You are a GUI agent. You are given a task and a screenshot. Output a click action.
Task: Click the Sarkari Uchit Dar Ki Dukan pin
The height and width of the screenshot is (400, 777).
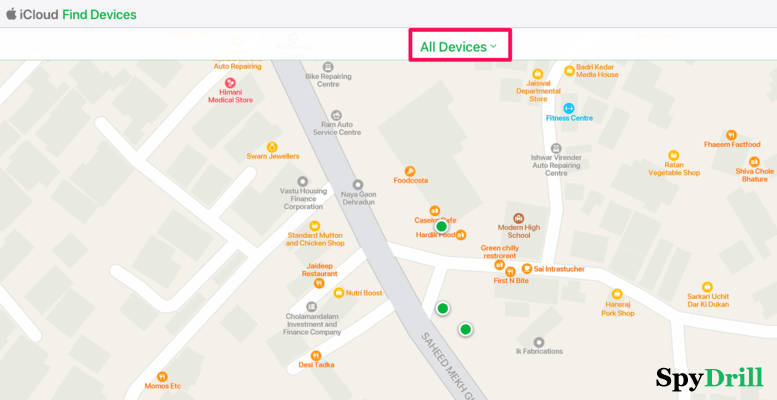pos(707,286)
